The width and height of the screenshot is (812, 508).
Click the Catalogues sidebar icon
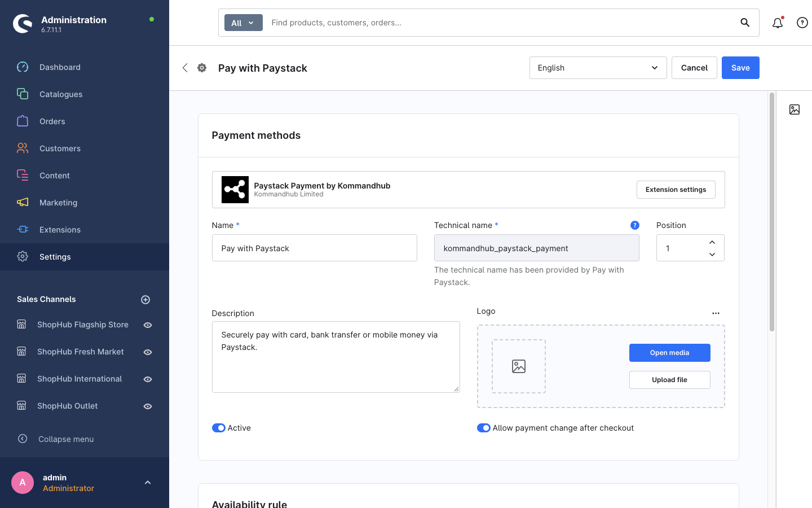[x=23, y=94]
